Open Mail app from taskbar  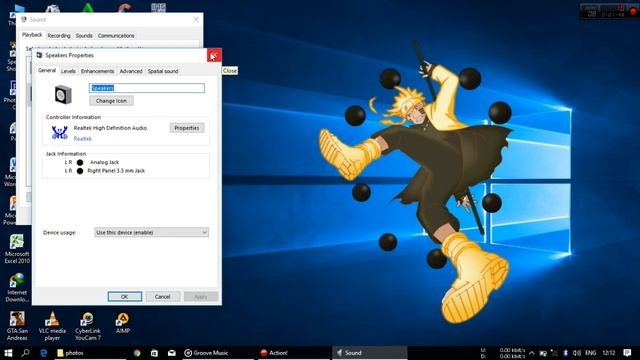click(x=172, y=353)
